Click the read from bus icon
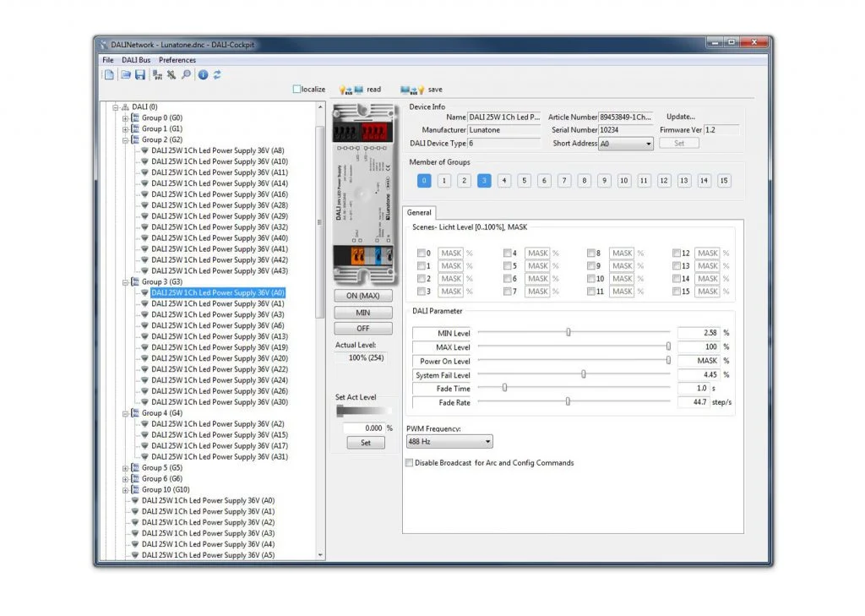Screen dimensions: 865x616 351,90
